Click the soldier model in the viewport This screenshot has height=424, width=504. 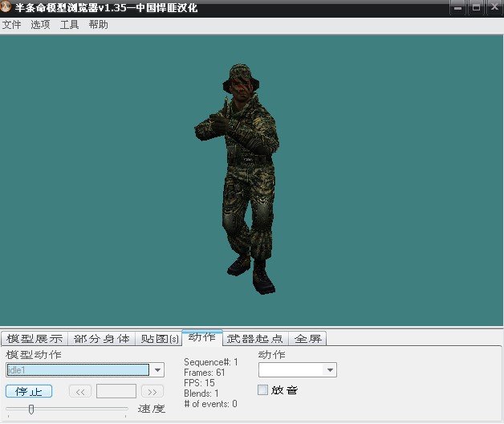[237, 177]
